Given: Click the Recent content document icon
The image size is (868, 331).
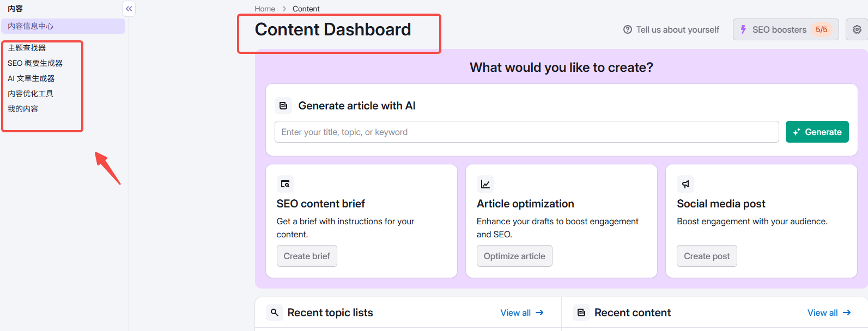Looking at the screenshot, I should click(581, 312).
